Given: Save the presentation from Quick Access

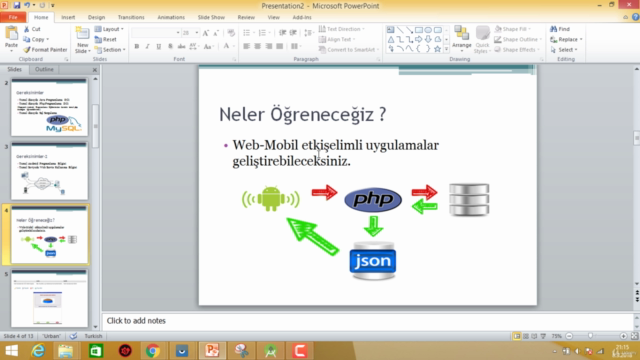Looking at the screenshot, I should pyautogui.click(x=17, y=5).
